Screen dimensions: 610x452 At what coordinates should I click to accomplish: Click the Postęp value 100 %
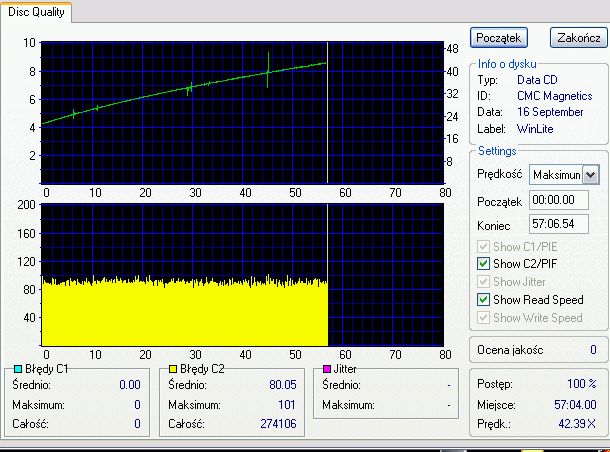582,384
